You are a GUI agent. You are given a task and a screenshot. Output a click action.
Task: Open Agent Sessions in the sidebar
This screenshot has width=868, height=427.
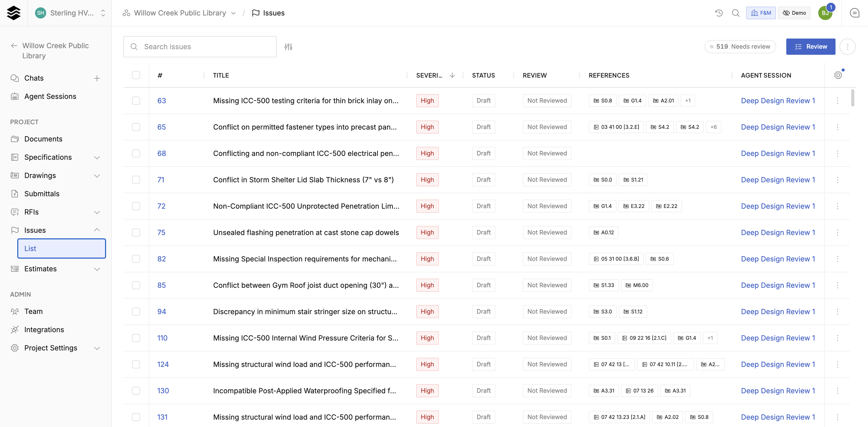(x=50, y=96)
